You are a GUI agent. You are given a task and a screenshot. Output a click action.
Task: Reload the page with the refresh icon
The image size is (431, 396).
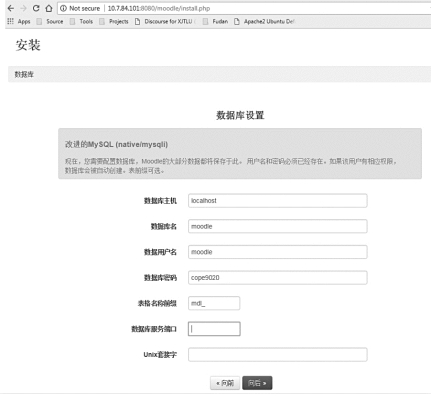[36, 8]
